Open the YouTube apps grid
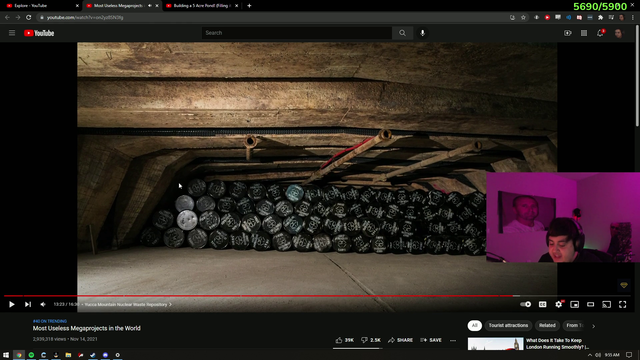 tap(584, 33)
